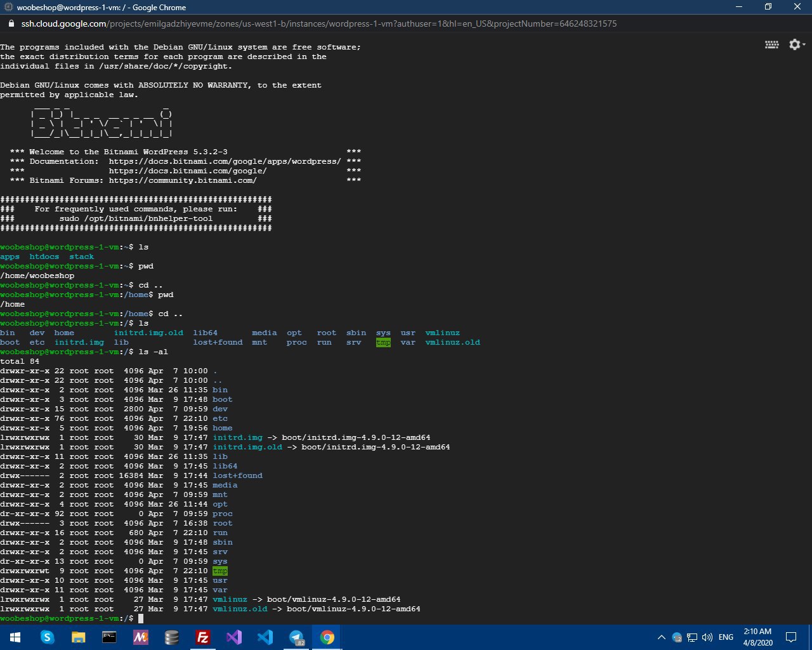
Task: Open Visual Studio from the taskbar
Action: coord(234,637)
